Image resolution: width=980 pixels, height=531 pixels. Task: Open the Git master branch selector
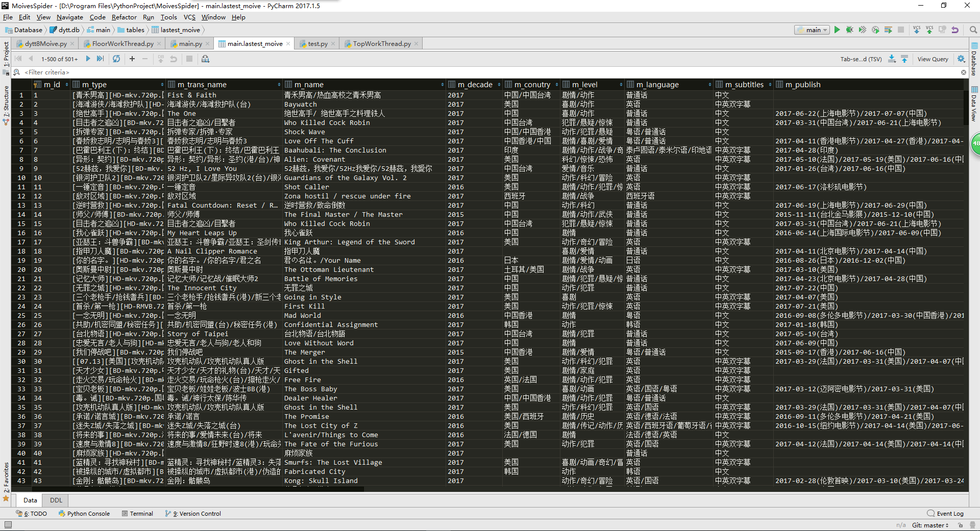(x=930, y=525)
